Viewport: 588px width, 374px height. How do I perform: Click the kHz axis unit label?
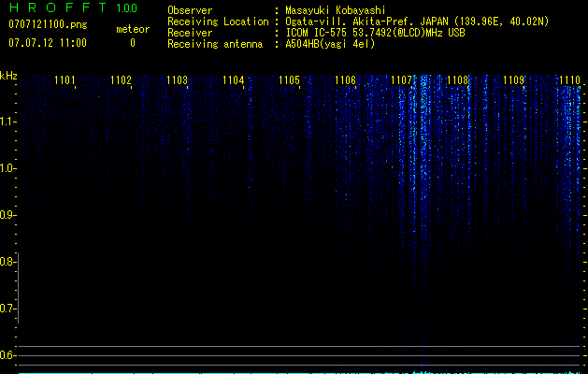pyautogui.click(x=8, y=76)
